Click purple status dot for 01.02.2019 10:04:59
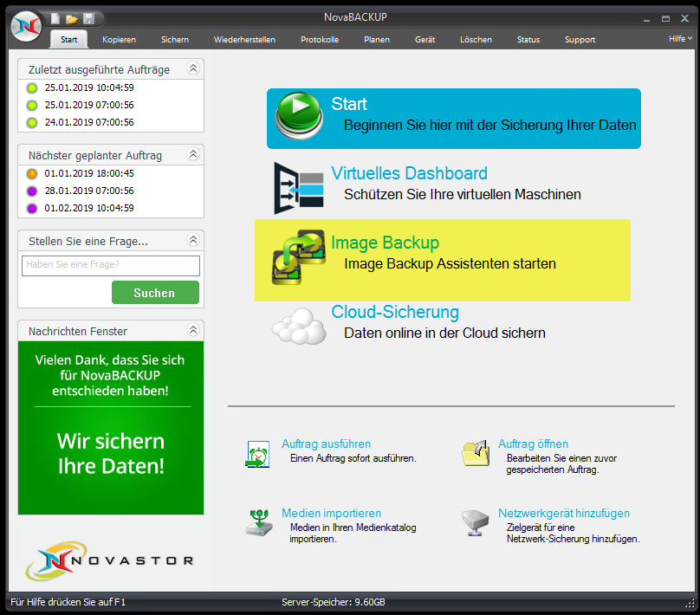700x615 pixels. click(32, 208)
